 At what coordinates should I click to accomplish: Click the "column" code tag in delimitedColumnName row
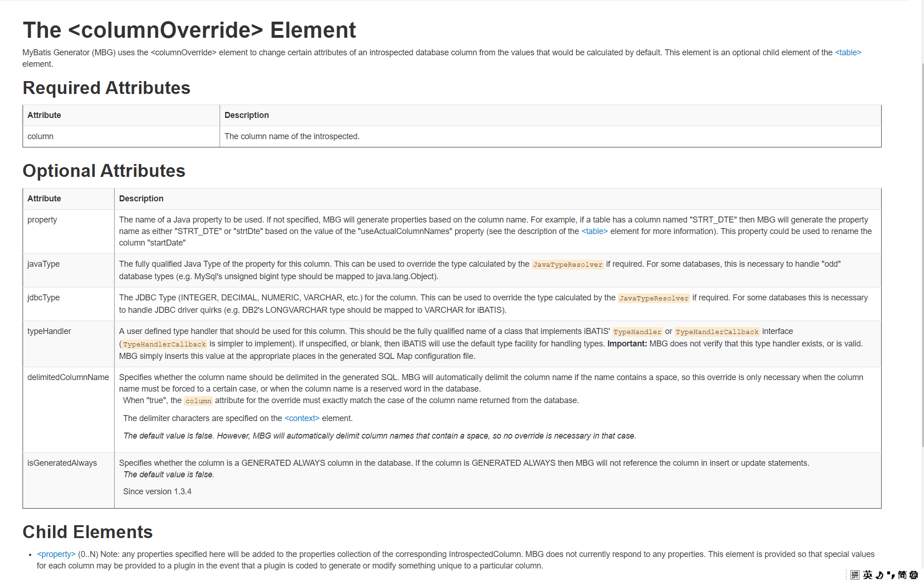click(x=198, y=401)
